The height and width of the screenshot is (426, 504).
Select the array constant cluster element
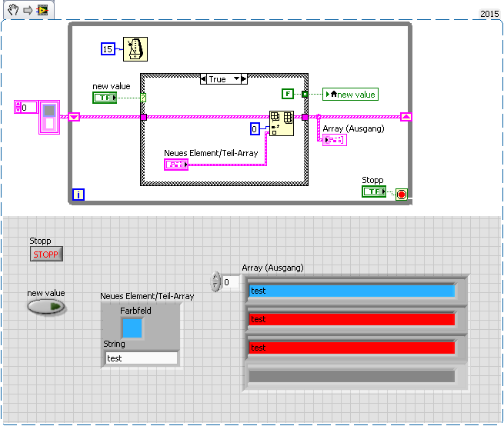pos(49,117)
